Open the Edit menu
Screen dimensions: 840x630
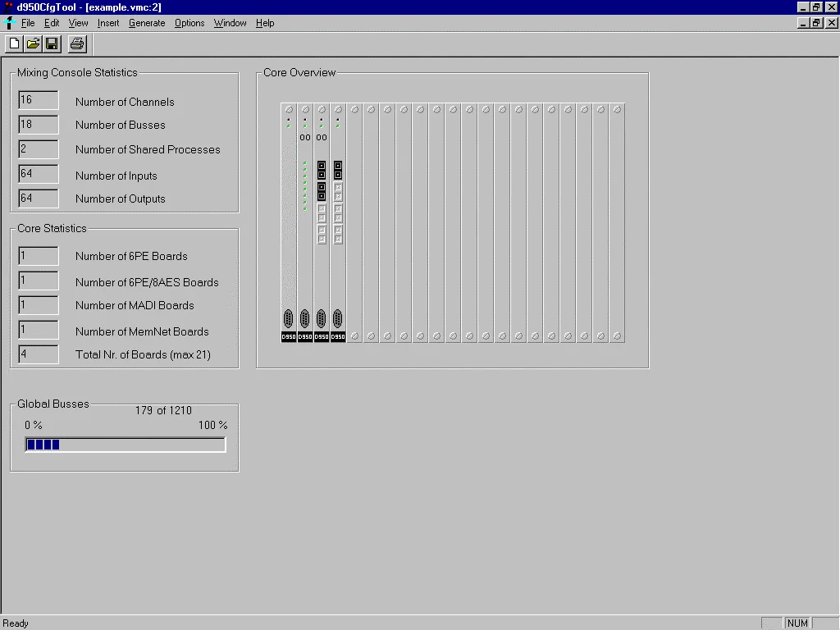tap(52, 23)
